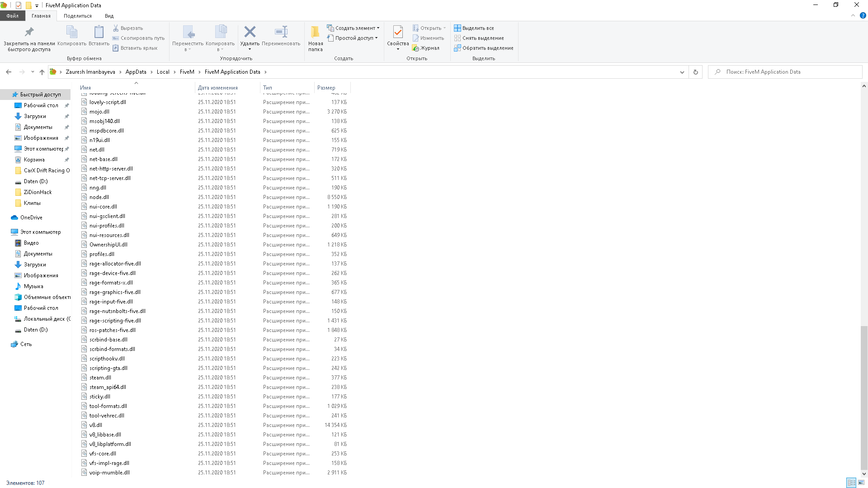Screen dimensions: 868x488
Task: Select OneDrive in navigation pane
Action: (x=31, y=218)
